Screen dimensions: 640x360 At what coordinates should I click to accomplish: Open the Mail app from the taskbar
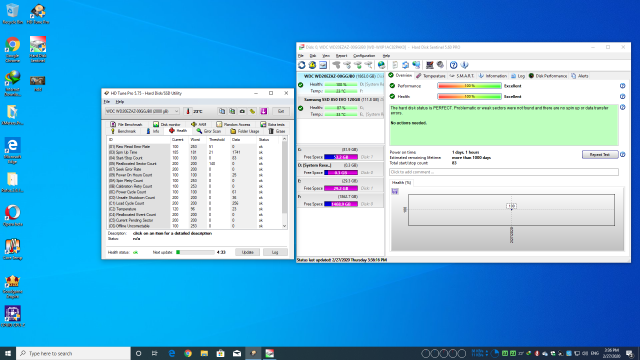tap(237, 353)
